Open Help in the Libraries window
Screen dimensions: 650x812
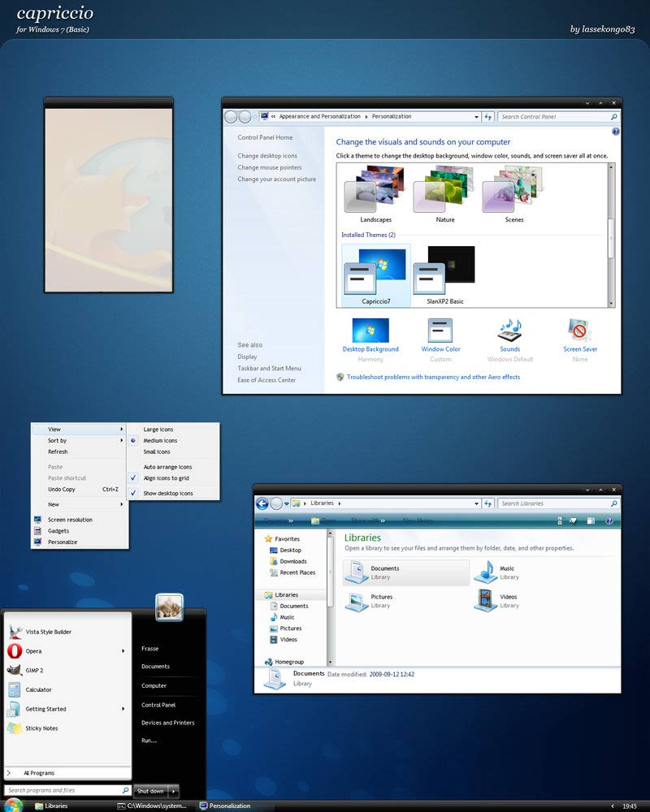point(609,520)
